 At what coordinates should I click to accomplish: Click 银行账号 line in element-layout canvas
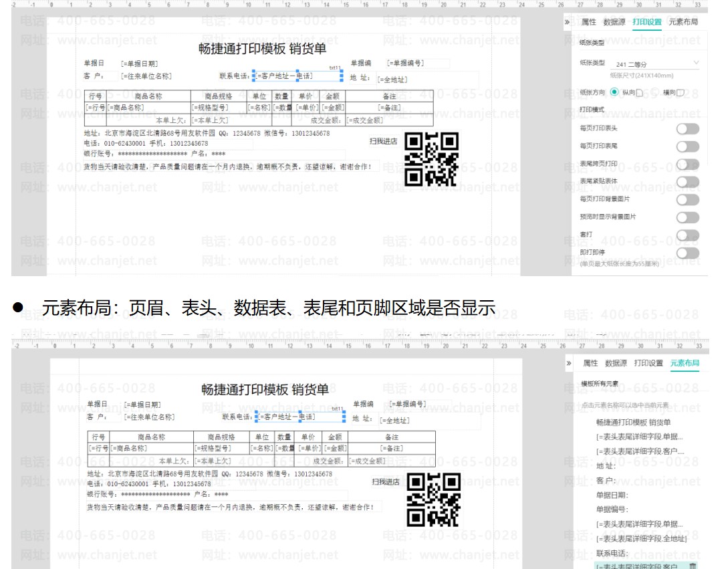pos(157,494)
